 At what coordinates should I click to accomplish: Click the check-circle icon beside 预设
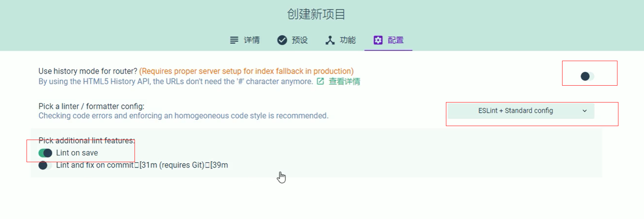coord(282,40)
